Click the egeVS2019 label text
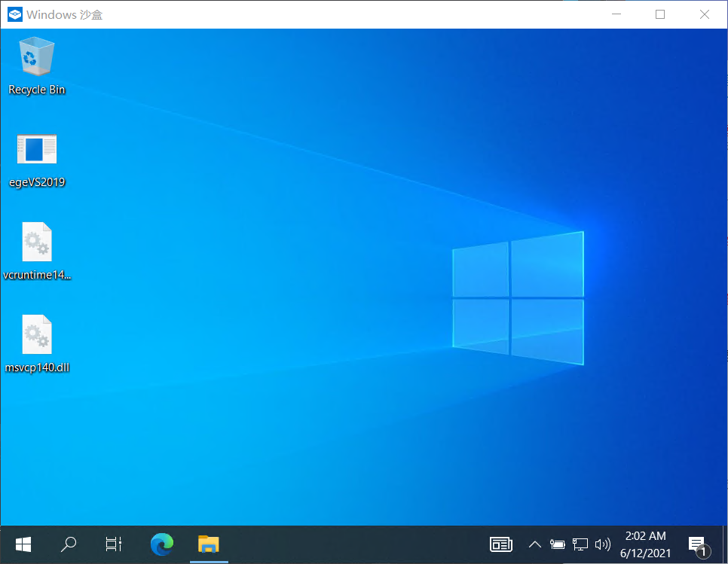 [37, 182]
